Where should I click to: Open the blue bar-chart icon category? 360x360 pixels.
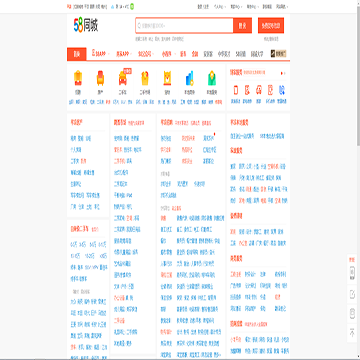(189, 78)
